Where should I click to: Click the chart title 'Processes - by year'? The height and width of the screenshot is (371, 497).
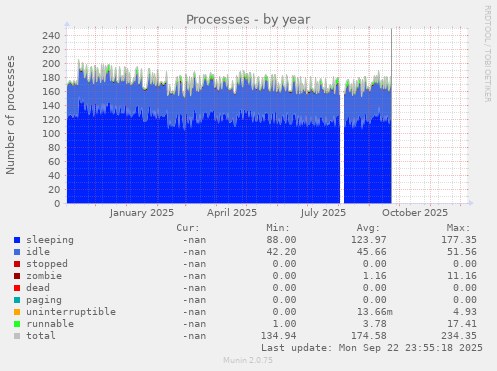(x=248, y=20)
